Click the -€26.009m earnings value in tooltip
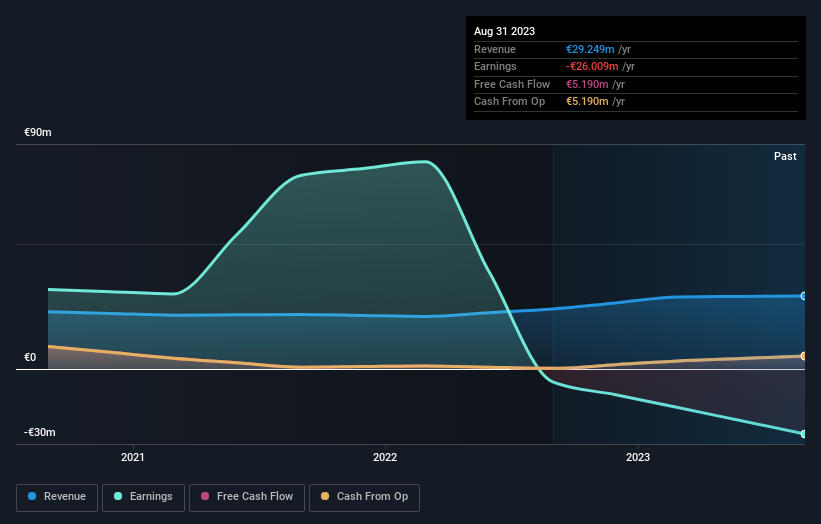The height and width of the screenshot is (524, 821). tap(592, 66)
